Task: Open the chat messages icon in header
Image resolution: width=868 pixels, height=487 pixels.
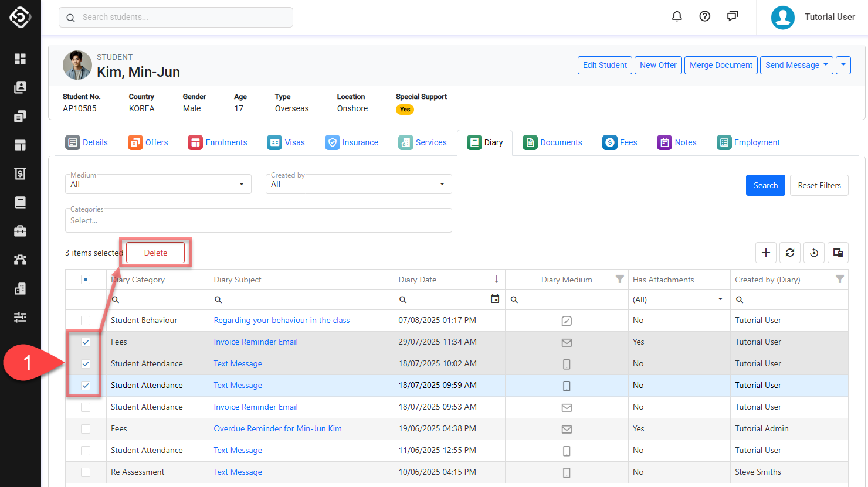Action: (x=733, y=16)
